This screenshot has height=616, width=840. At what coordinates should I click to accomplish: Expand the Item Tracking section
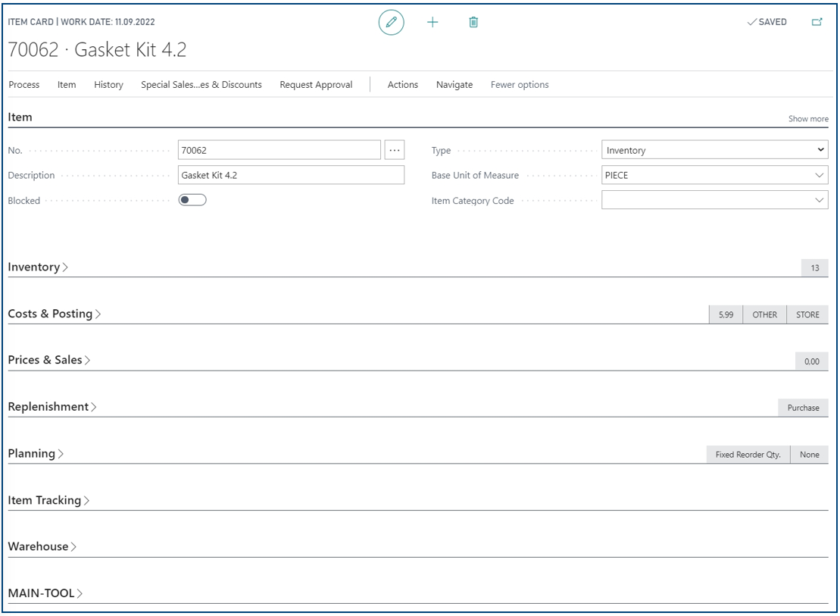click(48, 500)
